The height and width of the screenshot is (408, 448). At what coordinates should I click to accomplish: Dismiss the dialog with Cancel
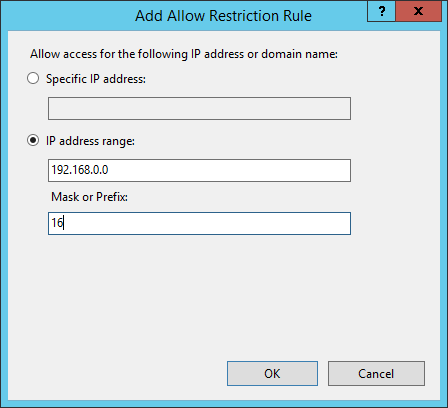point(376,374)
